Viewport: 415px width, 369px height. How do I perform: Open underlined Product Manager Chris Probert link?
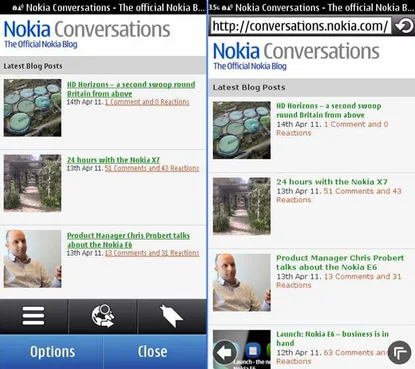point(128,240)
